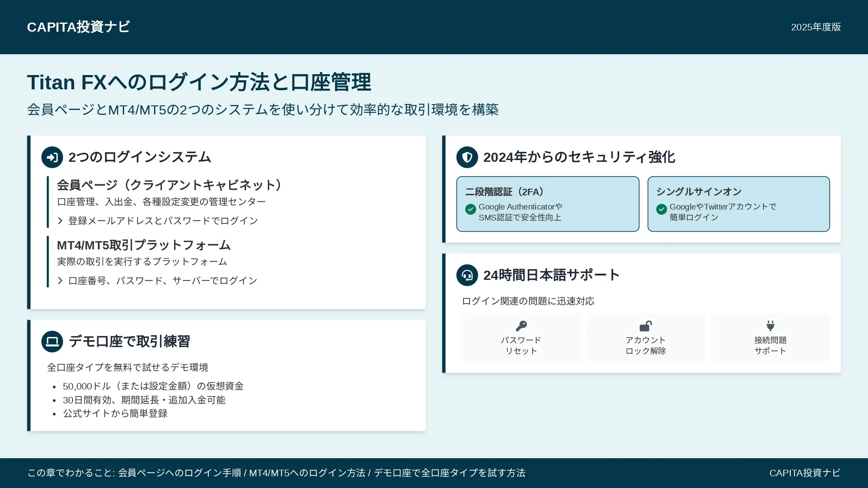
Task: Select the 二段階認証（2FA） card
Action: pyautogui.click(x=548, y=204)
